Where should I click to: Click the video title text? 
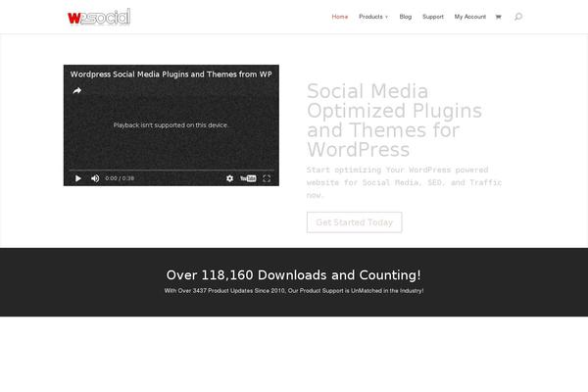[171, 74]
